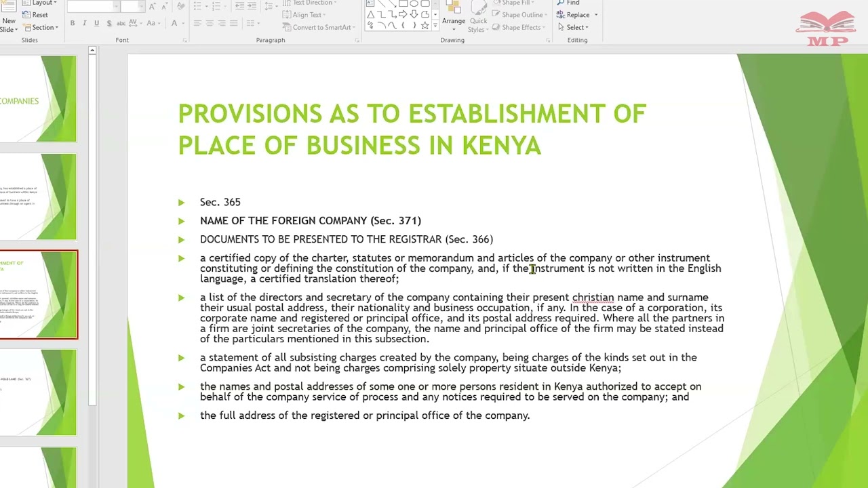Open the Shape Effects menu
This screenshot has height=488, width=868.
(x=519, y=27)
